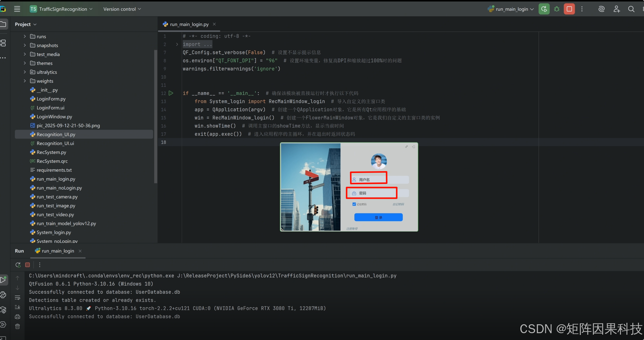Click the trash icon to clear console output
The image size is (644, 340).
click(17, 326)
